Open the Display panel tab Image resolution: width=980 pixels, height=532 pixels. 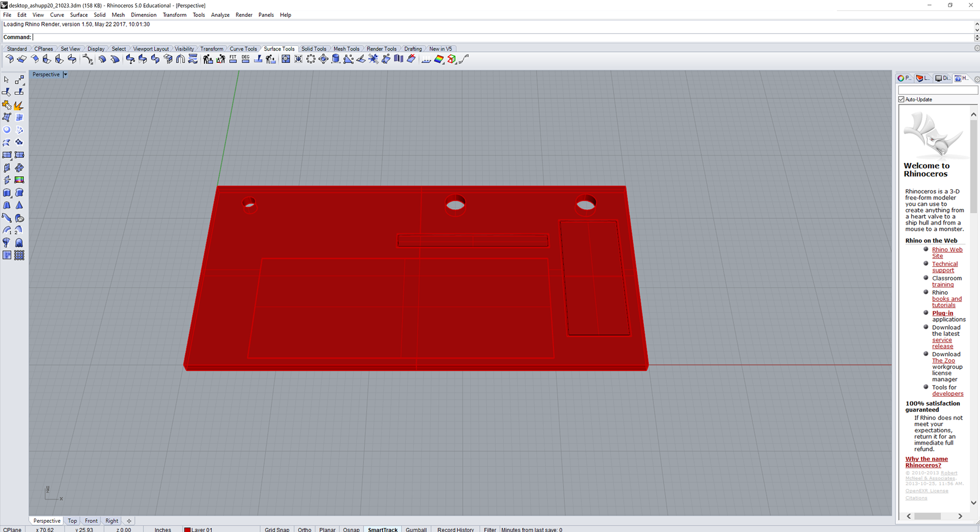click(942, 78)
